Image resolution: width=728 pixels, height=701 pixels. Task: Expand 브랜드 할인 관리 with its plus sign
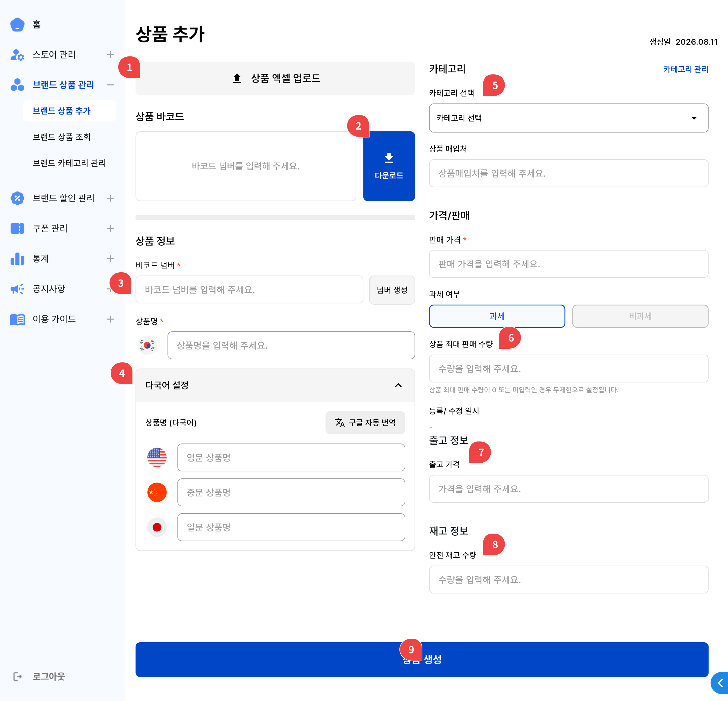[110, 198]
